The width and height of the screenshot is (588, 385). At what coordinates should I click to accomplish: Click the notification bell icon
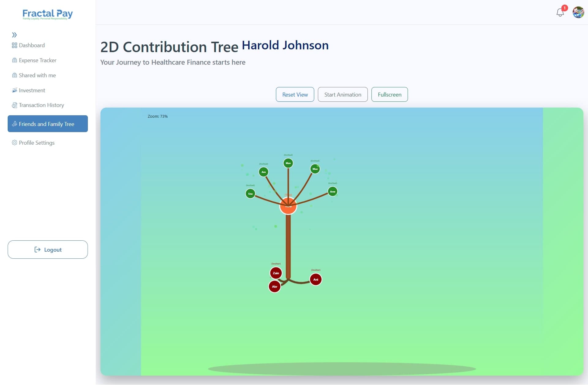(560, 13)
